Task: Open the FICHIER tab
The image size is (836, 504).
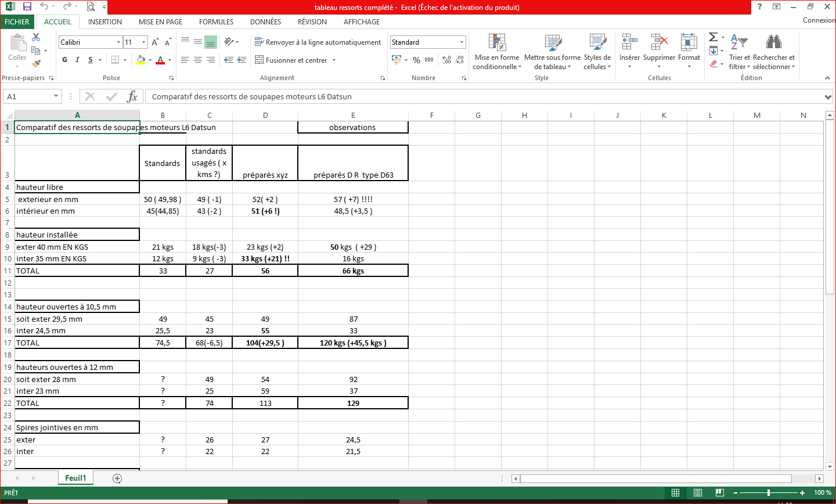Action: tap(17, 21)
